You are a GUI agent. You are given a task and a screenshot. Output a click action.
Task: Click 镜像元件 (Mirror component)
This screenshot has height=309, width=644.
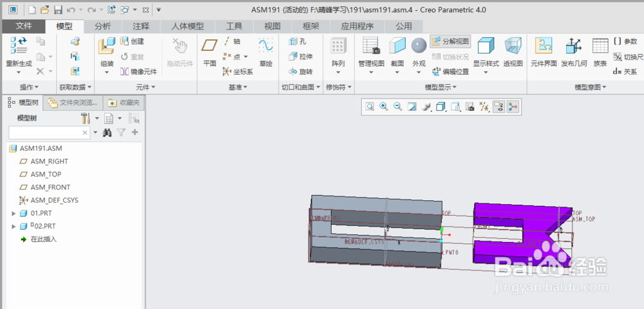click(139, 72)
